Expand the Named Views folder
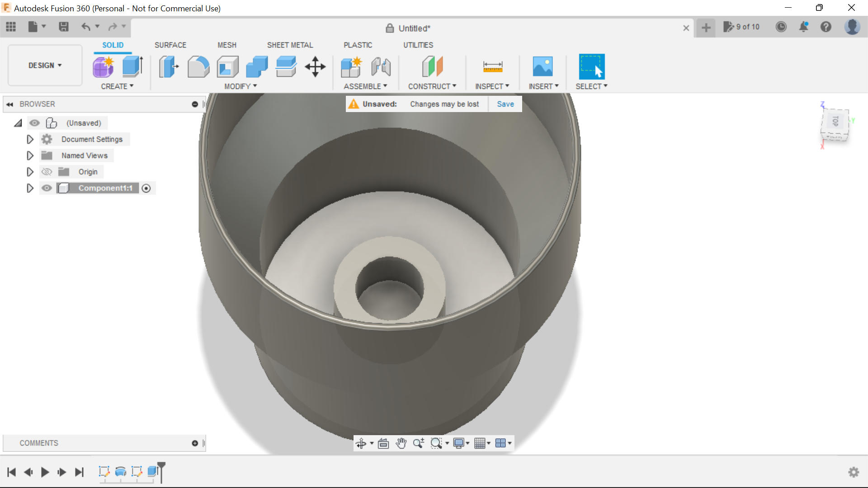This screenshot has width=868, height=488. coord(30,155)
